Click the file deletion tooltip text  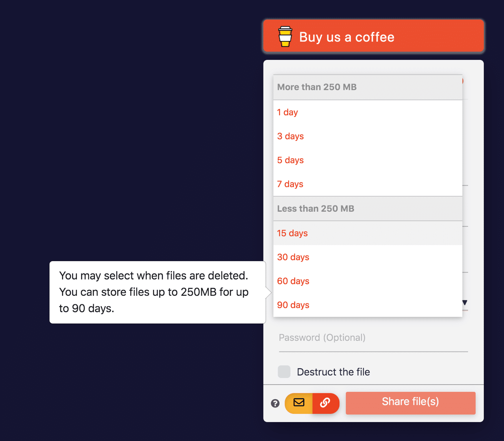click(x=154, y=292)
